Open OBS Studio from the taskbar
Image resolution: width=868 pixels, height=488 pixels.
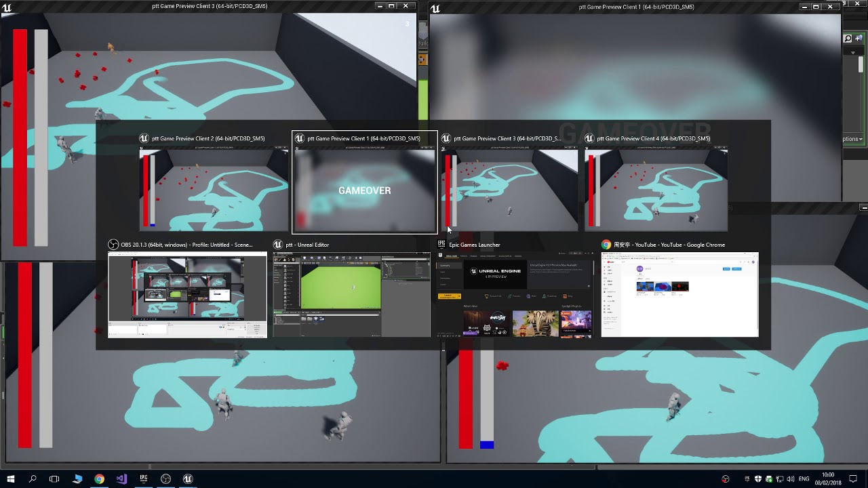[165, 479]
